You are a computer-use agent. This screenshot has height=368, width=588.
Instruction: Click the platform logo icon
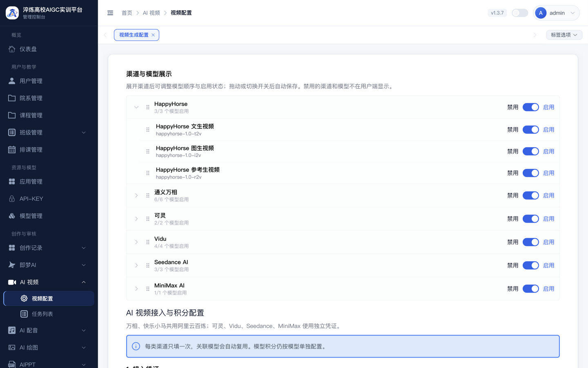pyautogui.click(x=12, y=13)
